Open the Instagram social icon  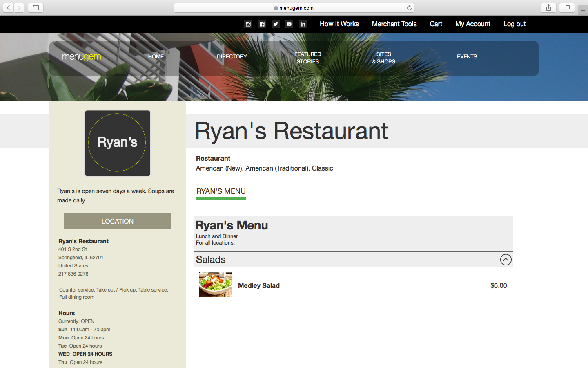click(248, 24)
